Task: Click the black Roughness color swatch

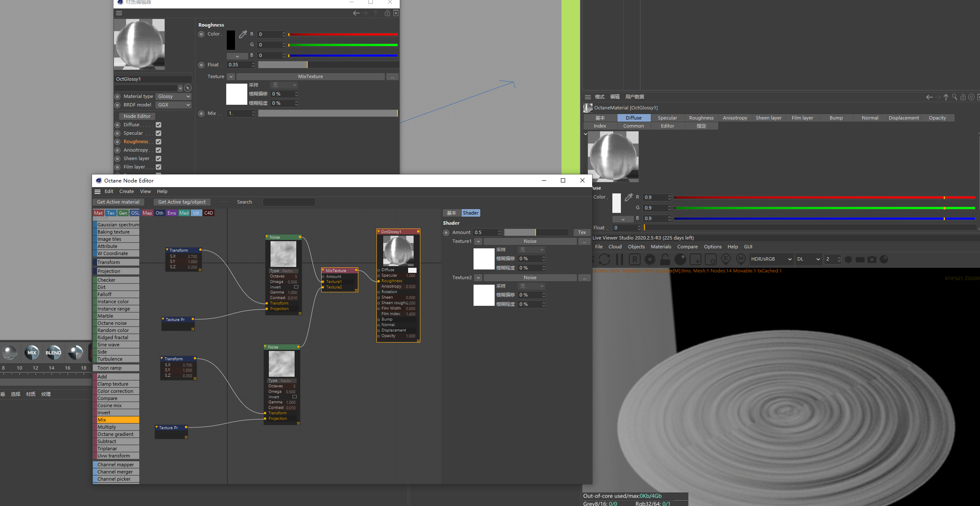Action: click(231, 40)
